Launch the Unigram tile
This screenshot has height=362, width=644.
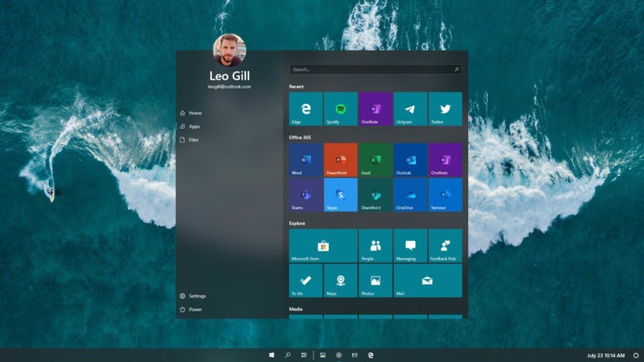[410, 110]
